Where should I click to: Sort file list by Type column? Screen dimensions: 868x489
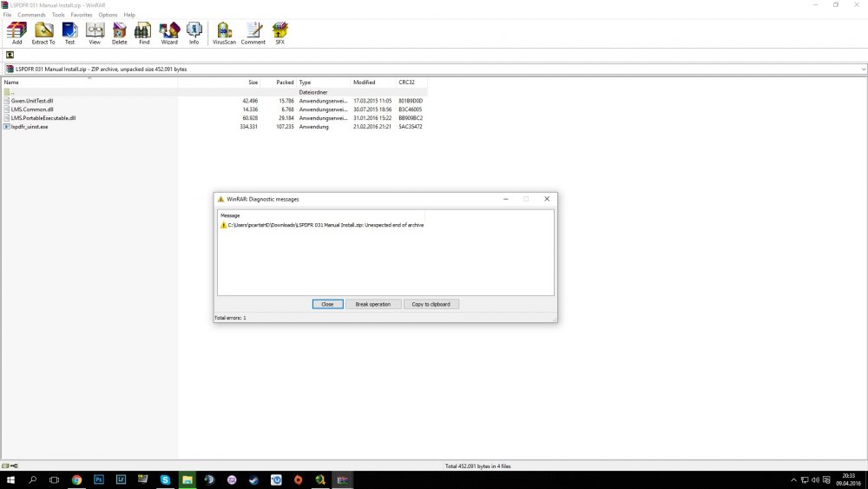pyautogui.click(x=323, y=82)
